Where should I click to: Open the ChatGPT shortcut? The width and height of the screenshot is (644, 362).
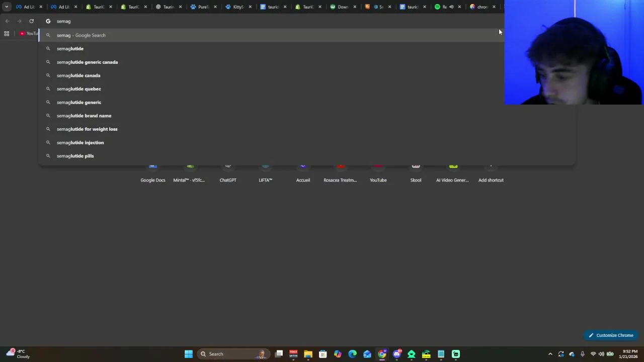click(228, 173)
